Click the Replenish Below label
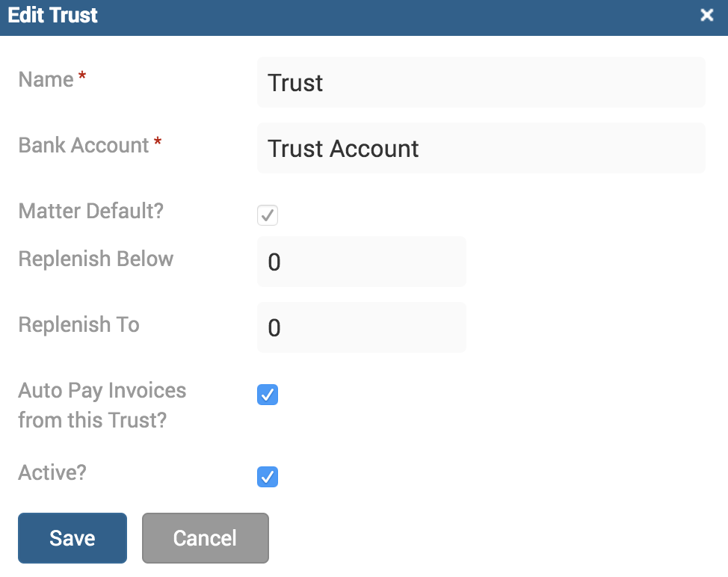Image resolution: width=728 pixels, height=577 pixels. 96,259
